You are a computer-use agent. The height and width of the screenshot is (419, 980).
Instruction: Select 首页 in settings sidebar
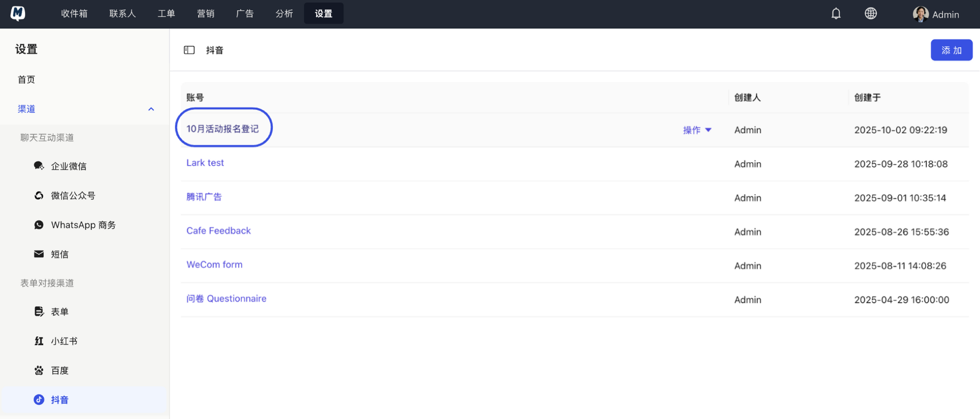pos(26,80)
